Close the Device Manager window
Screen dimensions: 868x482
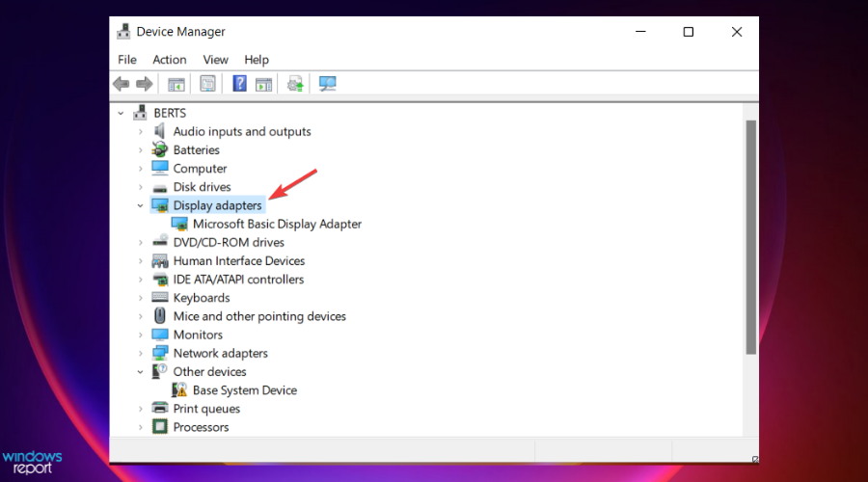coord(736,32)
